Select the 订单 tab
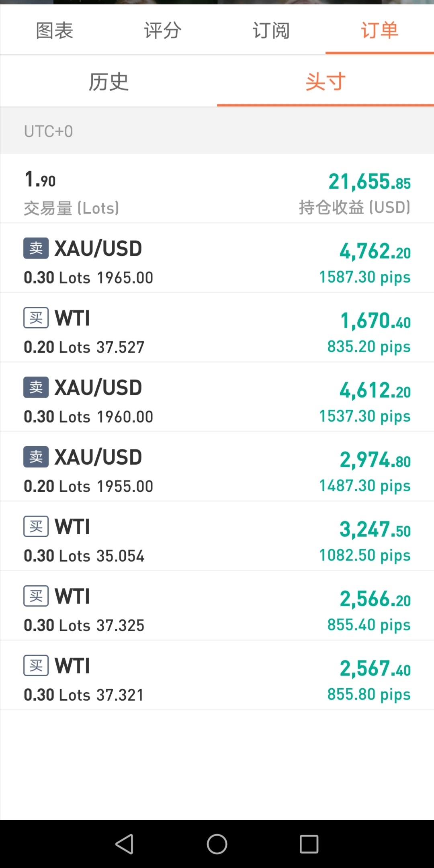 (x=380, y=31)
